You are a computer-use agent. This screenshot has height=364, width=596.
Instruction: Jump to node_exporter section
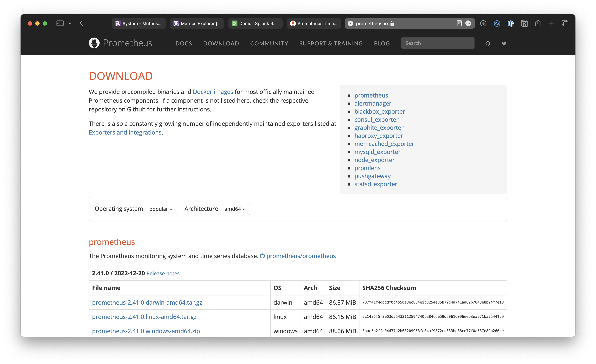click(375, 160)
